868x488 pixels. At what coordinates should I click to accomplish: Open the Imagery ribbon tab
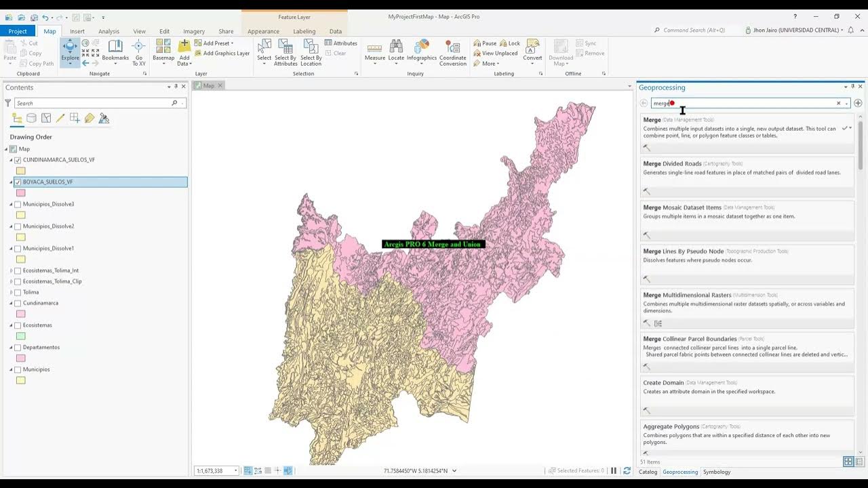tap(194, 31)
